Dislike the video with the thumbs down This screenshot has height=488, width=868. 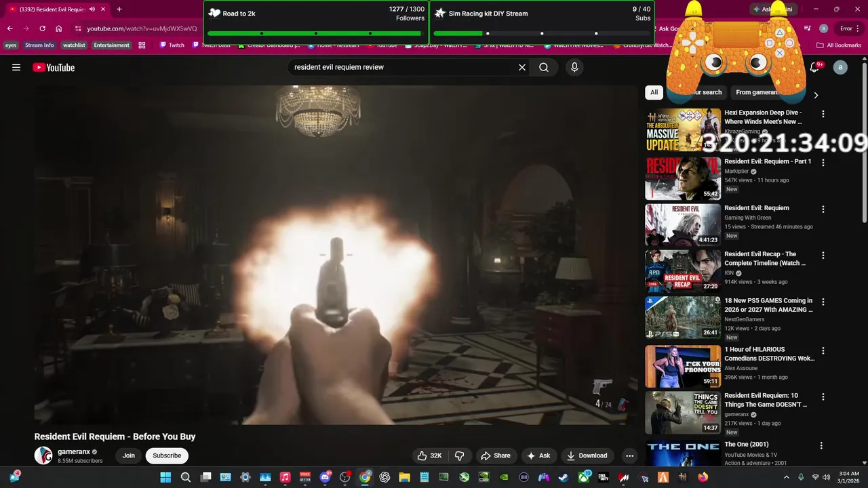tap(459, 455)
